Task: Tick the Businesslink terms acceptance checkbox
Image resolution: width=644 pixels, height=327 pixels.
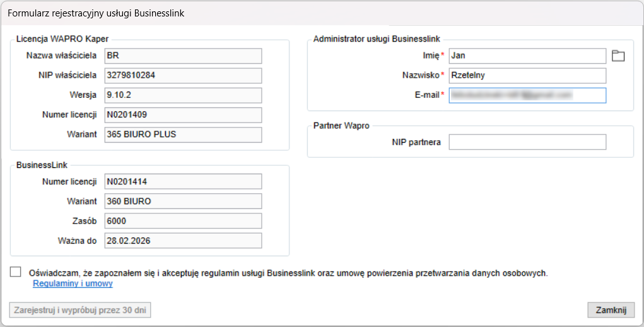Action: click(x=16, y=272)
